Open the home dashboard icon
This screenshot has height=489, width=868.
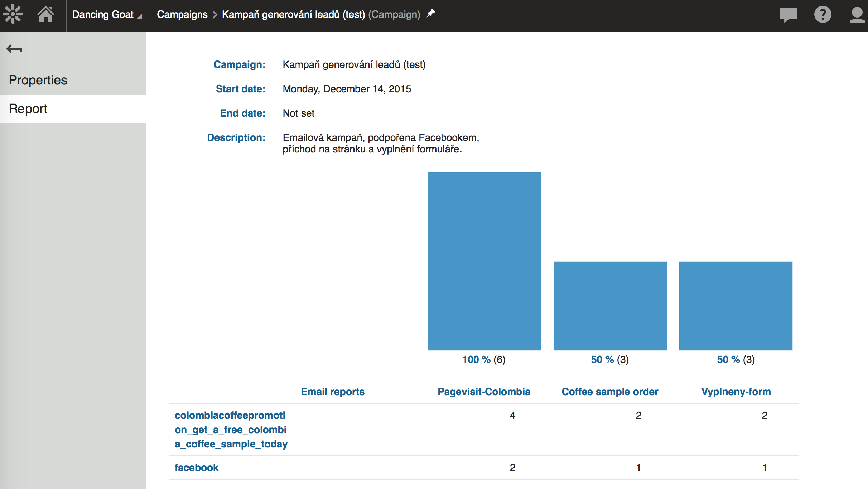coord(46,14)
